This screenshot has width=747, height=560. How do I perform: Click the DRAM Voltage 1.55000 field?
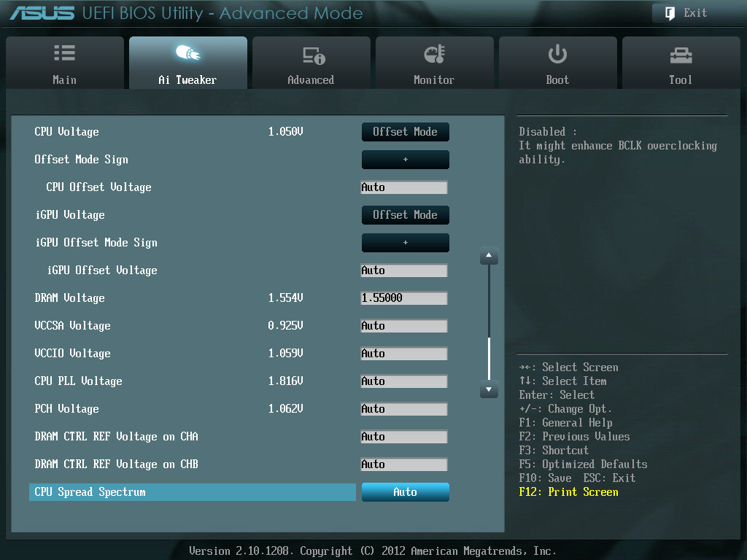click(x=404, y=298)
